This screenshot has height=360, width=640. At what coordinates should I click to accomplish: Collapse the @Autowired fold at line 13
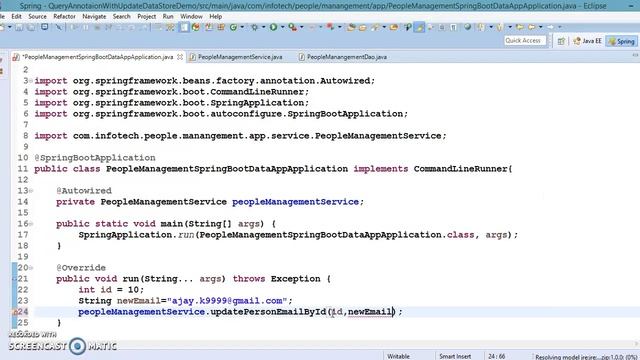point(31,191)
